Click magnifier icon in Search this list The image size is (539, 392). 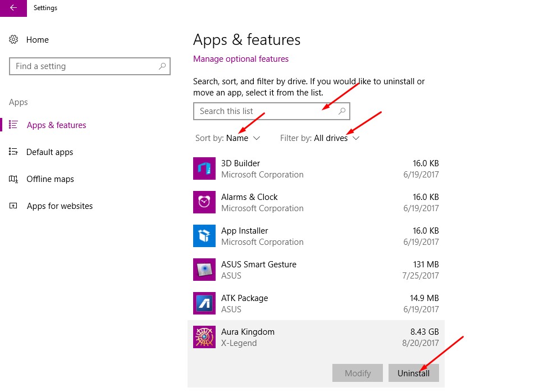[x=342, y=111]
